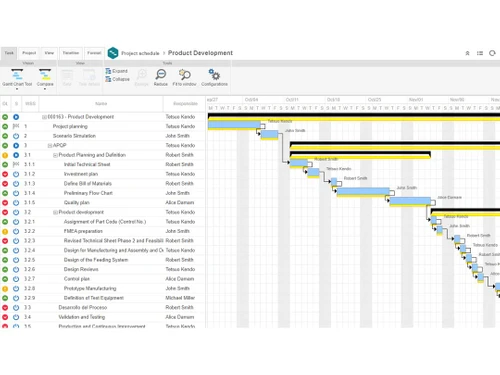Screen dimensions: 500x375
Task: Click the Scenario Simulation Gantt bar
Action: (x=269, y=134)
